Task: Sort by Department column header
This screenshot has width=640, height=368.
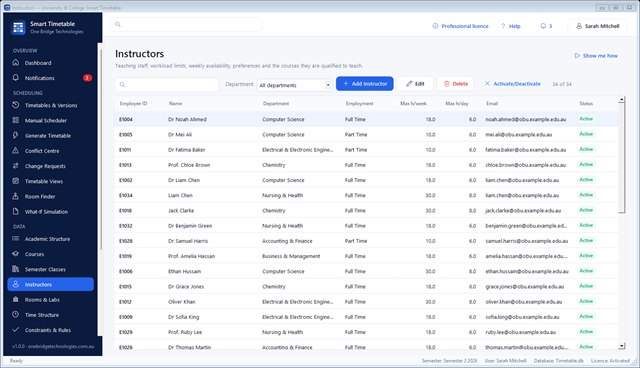Action: [x=276, y=103]
